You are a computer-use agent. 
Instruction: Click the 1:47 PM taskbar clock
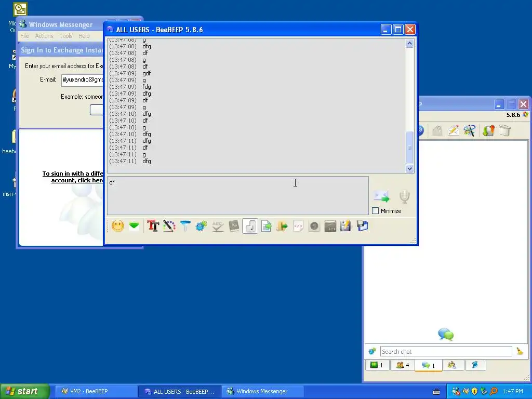click(513, 391)
